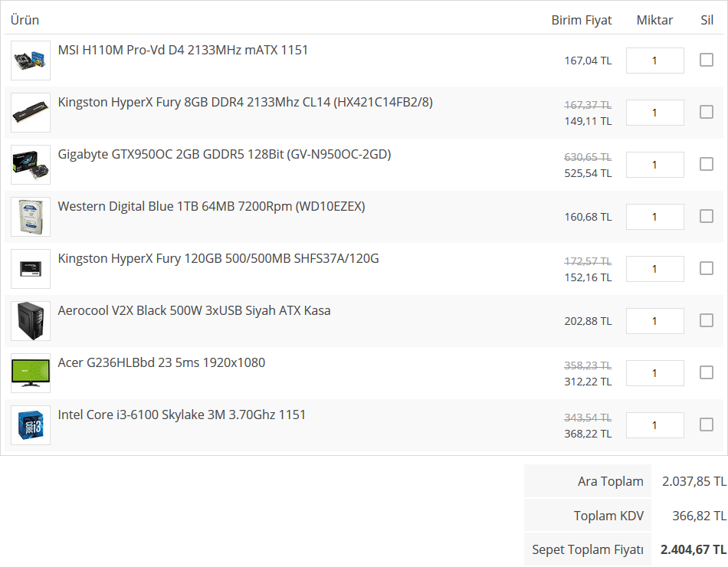Check the delete box for Kingston 120GB SSD
This screenshot has width=728, height=567.
(x=707, y=268)
